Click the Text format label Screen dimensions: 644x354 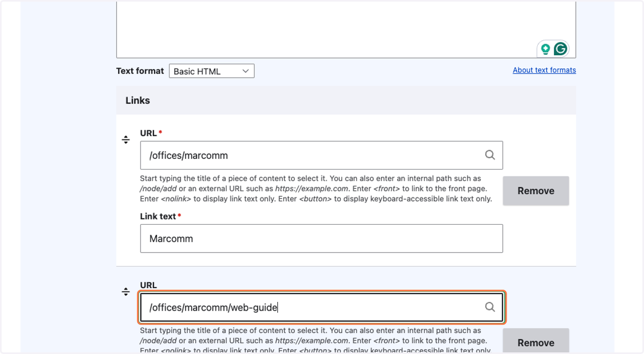pyautogui.click(x=140, y=71)
